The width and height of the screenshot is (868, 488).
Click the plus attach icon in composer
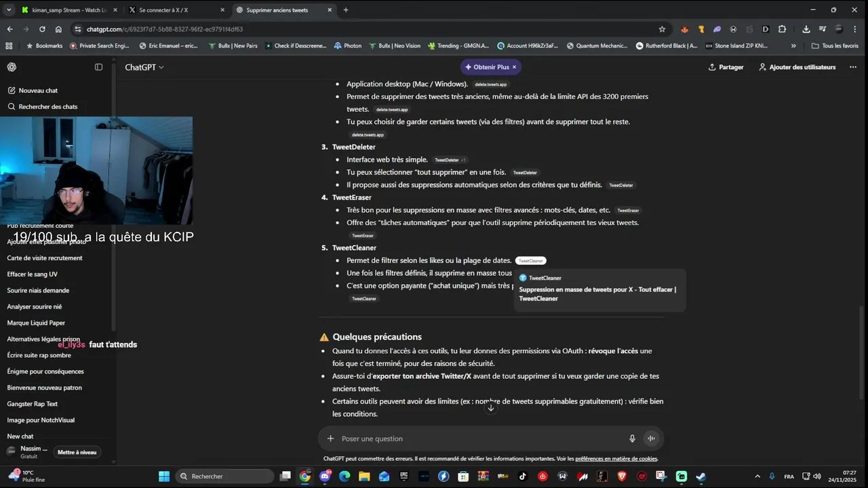coord(330,439)
